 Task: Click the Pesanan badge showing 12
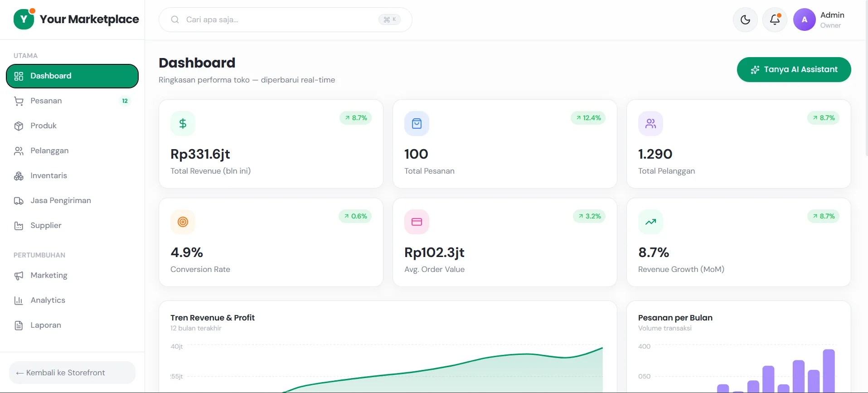(x=125, y=101)
